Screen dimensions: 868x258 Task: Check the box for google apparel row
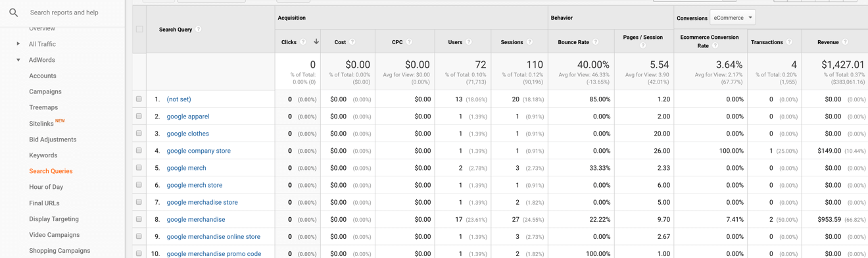pos(139,116)
